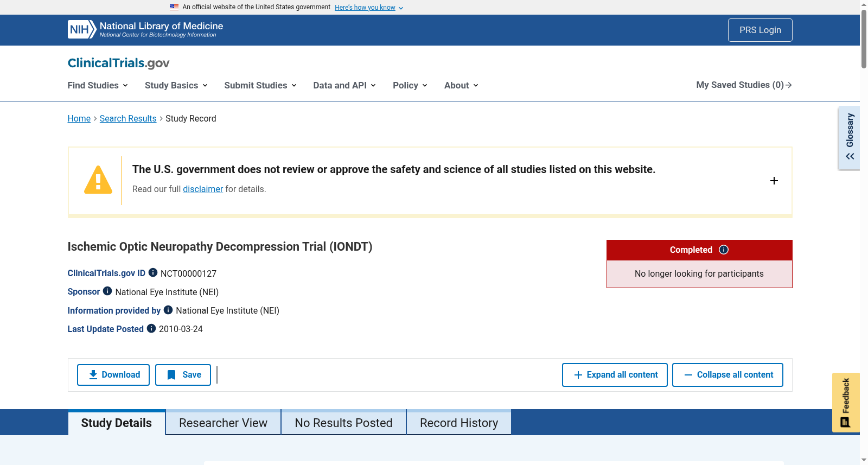Click arrow icon after My Saved Studies
Viewport: 868px width, 465px height.
coord(789,85)
